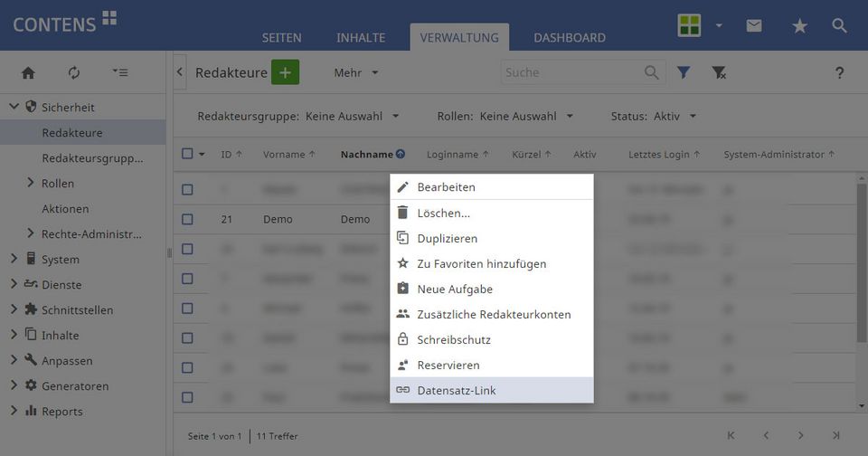Click the home icon in sidebar

pyautogui.click(x=28, y=72)
